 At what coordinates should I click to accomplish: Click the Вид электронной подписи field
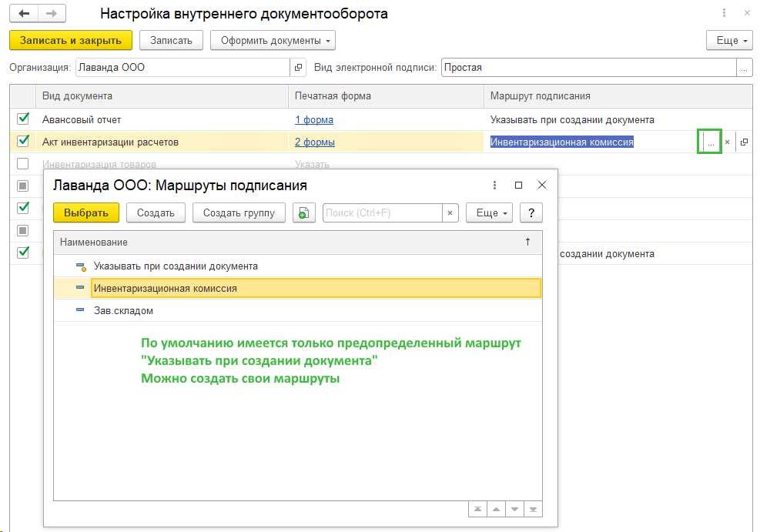point(589,67)
